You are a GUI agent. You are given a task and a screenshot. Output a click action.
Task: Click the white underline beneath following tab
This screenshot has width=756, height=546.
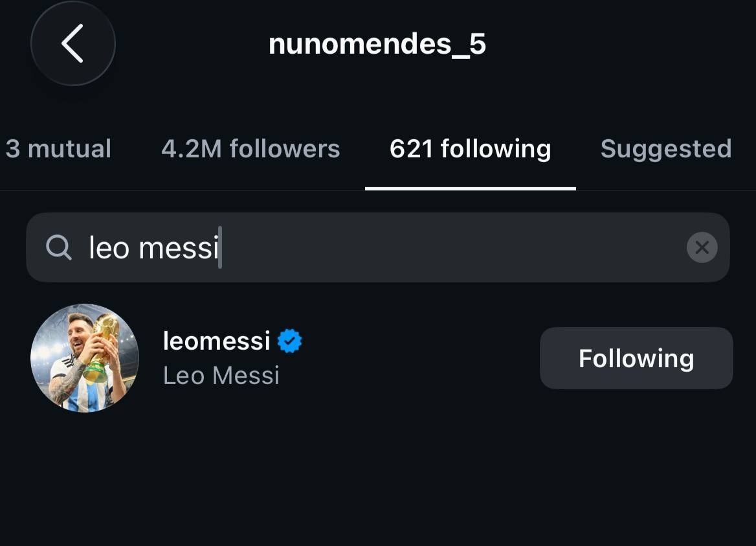coord(471,188)
